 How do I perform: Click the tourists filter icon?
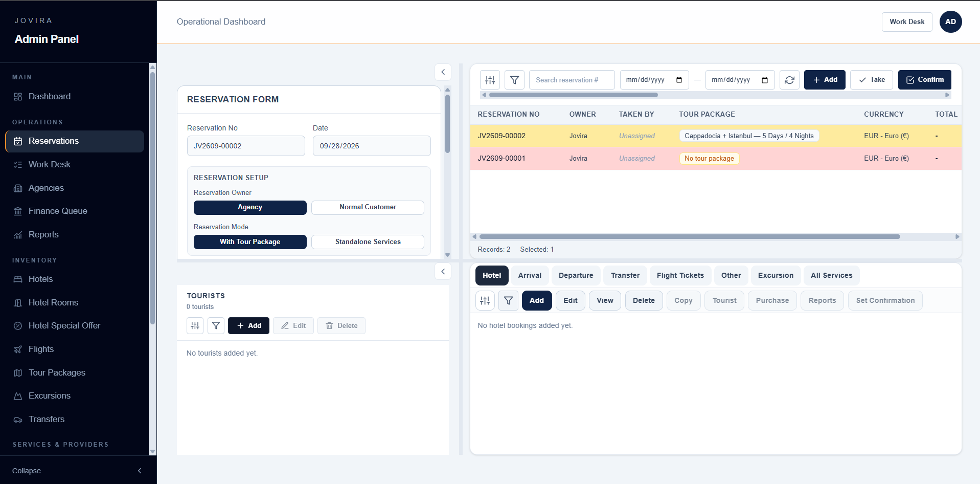[216, 326]
